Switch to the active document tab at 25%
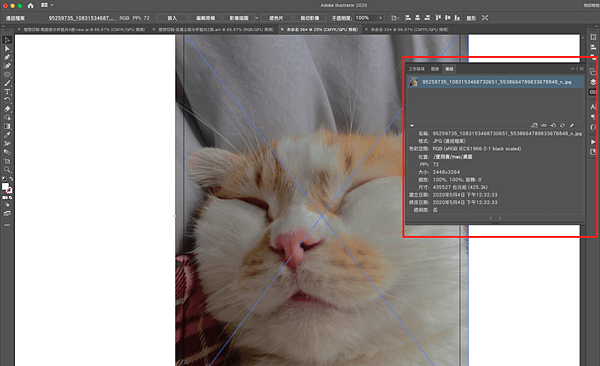 coord(322,29)
